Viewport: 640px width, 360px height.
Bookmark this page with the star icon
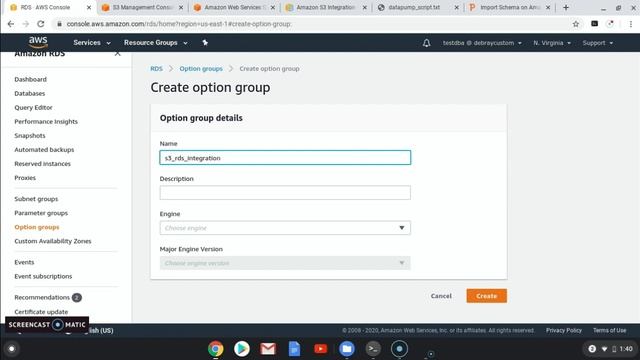(x=576, y=24)
